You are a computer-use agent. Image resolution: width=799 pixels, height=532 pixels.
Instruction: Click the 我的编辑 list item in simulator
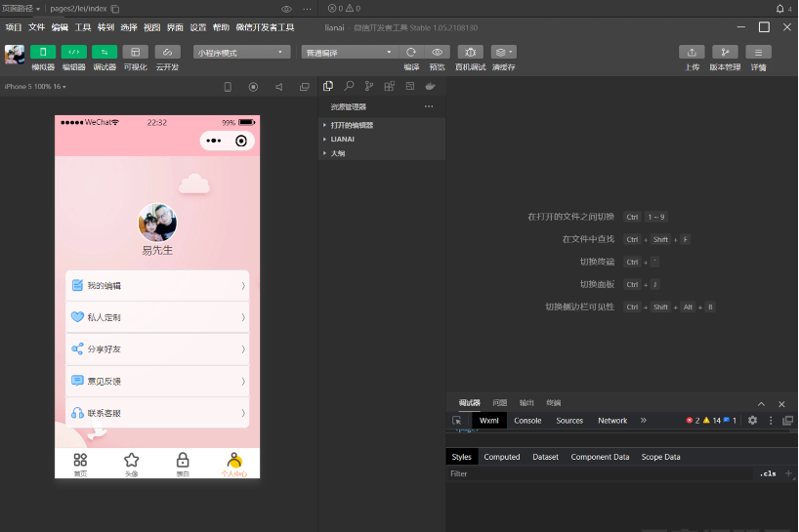click(157, 286)
